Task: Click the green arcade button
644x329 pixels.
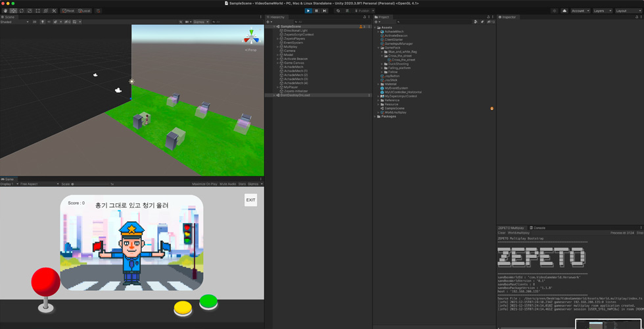Action: pyautogui.click(x=208, y=301)
